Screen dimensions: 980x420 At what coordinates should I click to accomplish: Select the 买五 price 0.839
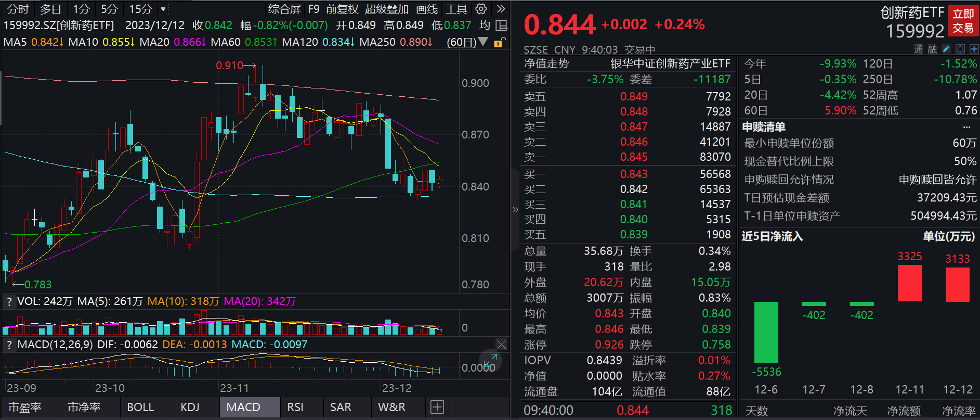[x=634, y=234]
